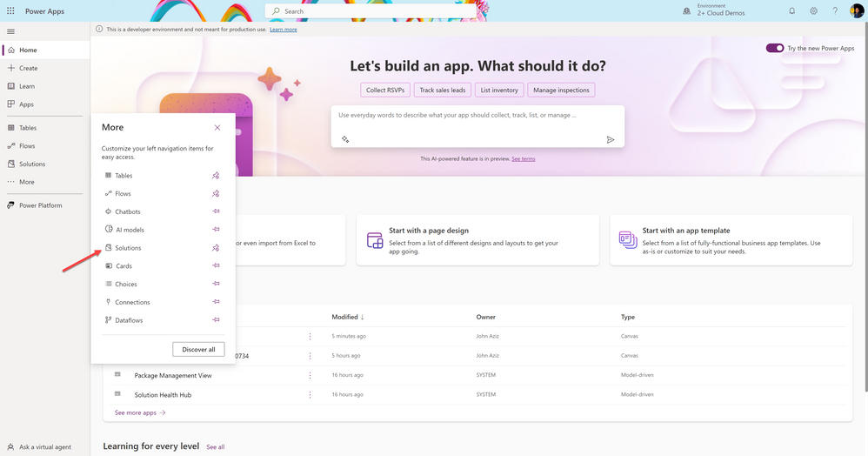
Task: Open more options for app modified 5 hours ago
Action: click(x=310, y=356)
